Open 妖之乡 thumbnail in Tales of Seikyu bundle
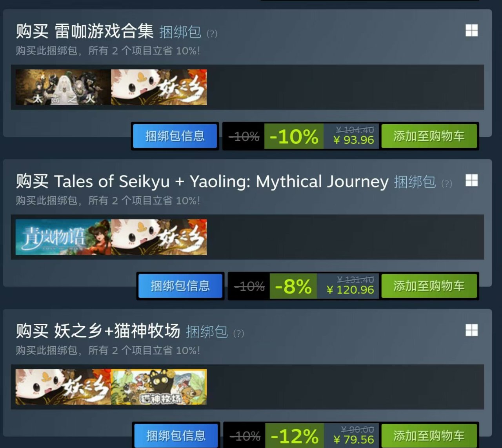 click(159, 237)
